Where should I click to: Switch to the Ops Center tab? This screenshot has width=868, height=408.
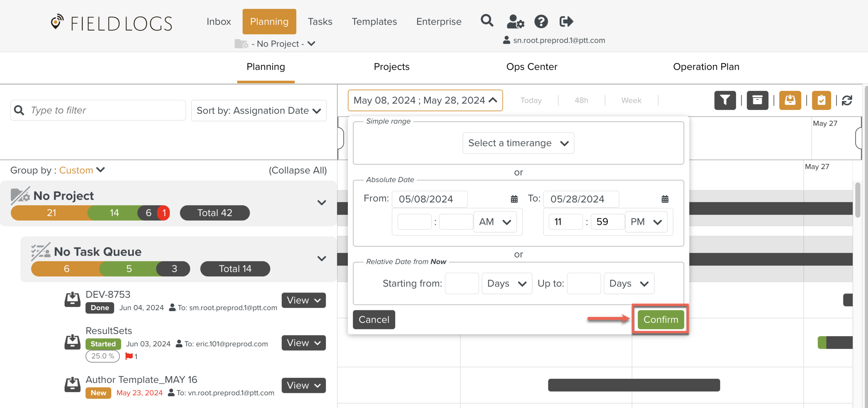532,67
